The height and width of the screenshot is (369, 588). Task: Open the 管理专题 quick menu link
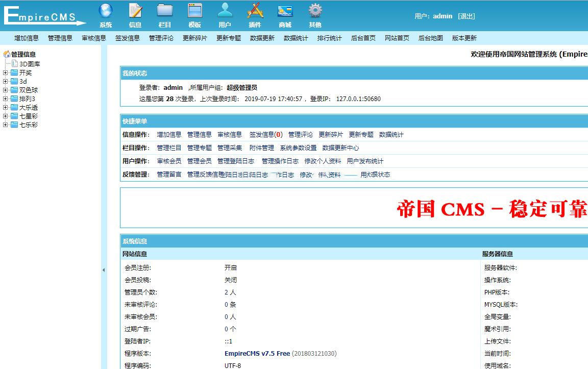[200, 147]
